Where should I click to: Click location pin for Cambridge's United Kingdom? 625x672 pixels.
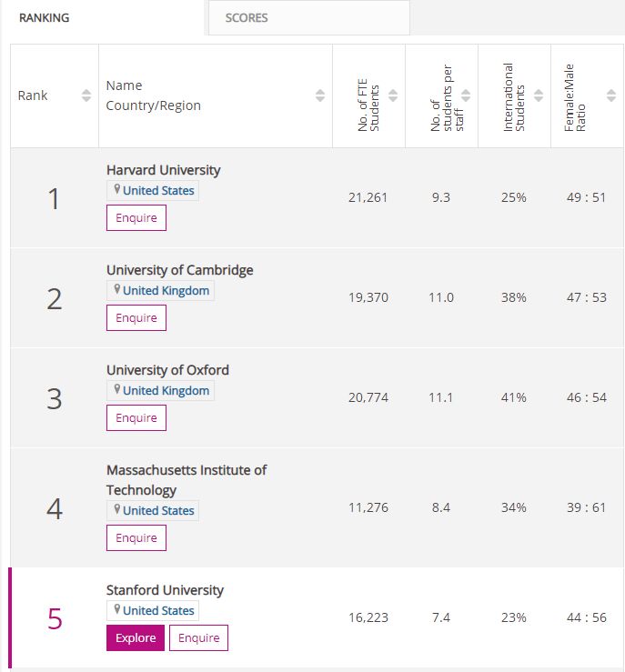click(116, 290)
